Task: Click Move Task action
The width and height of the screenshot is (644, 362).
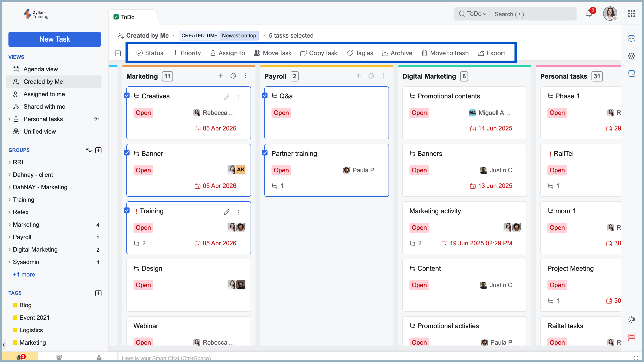Action: point(273,53)
